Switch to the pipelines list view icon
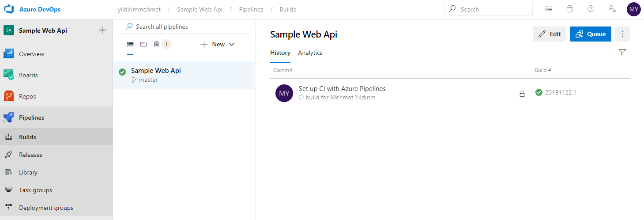Viewport: 644px width, 220px height. (x=130, y=44)
